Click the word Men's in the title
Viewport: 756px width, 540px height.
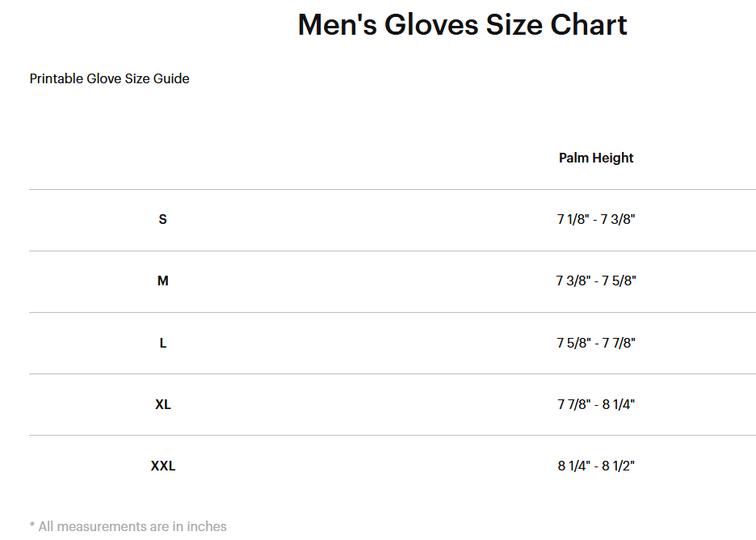(338, 24)
